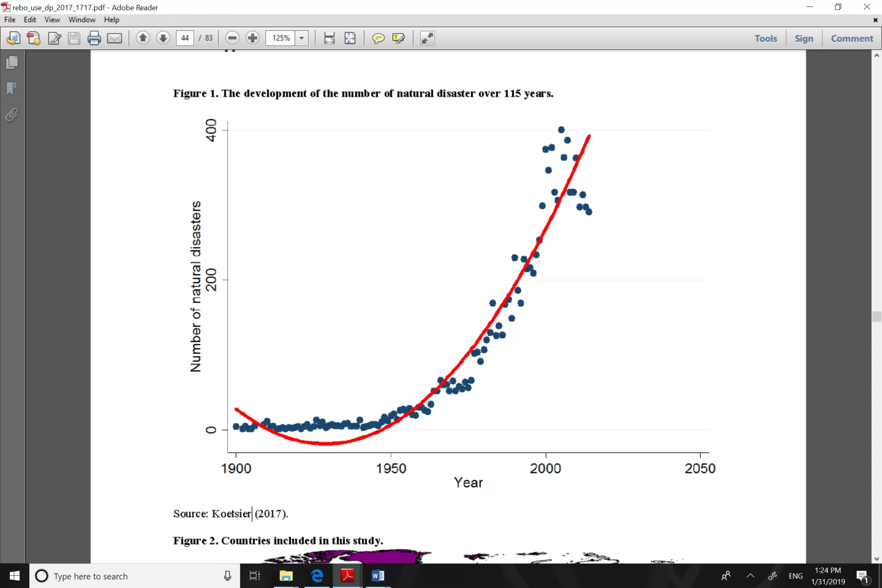Image resolution: width=882 pixels, height=588 pixels.
Task: Select the highlight text tool
Action: [398, 38]
